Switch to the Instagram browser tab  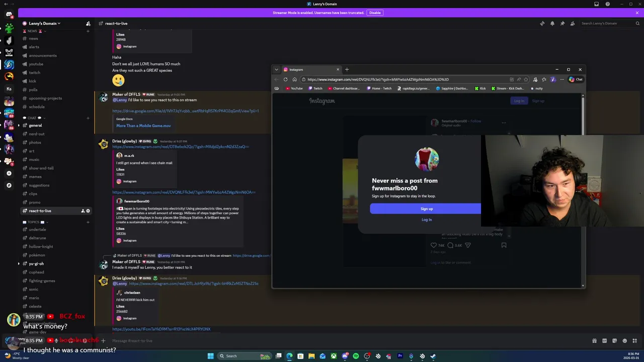(x=311, y=69)
